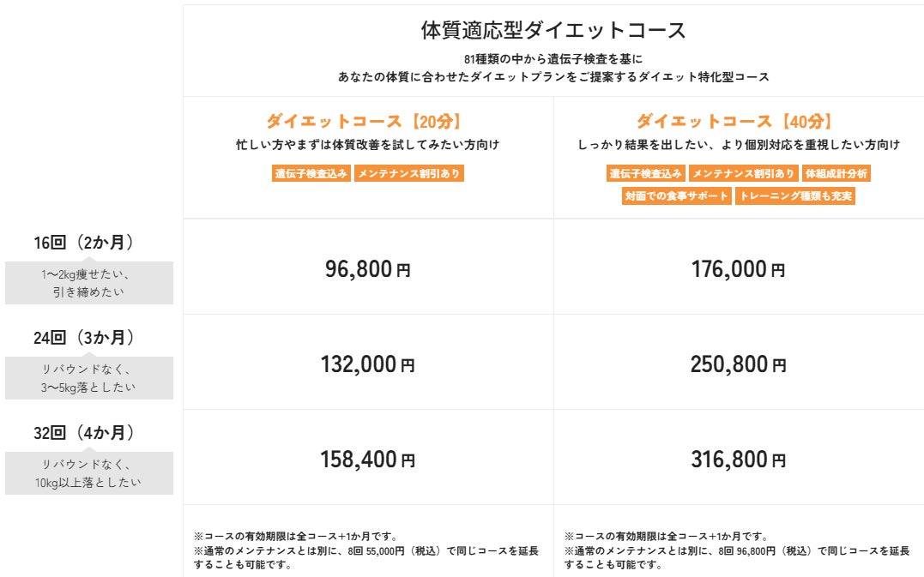Click the 250,800円 price cell

tap(738, 364)
